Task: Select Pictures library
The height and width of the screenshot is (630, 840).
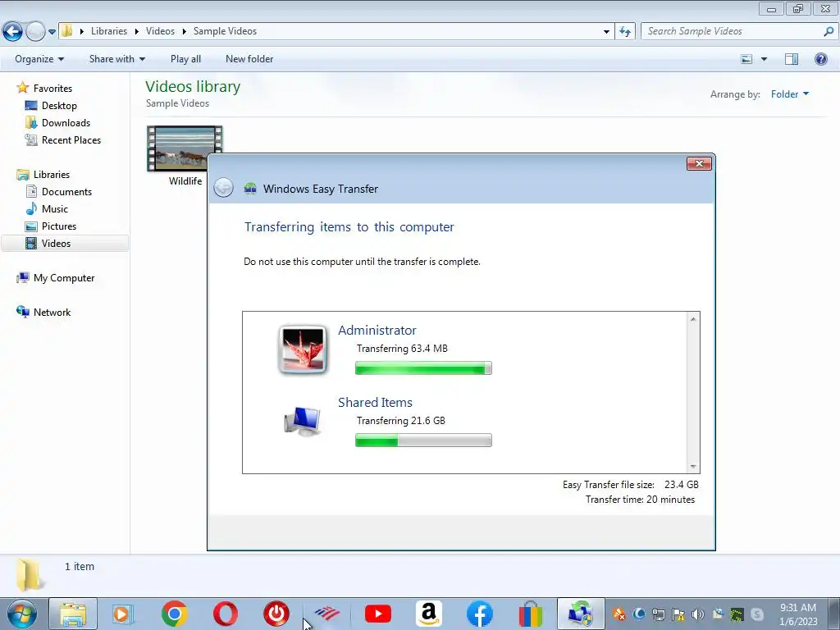Action: click(51, 226)
